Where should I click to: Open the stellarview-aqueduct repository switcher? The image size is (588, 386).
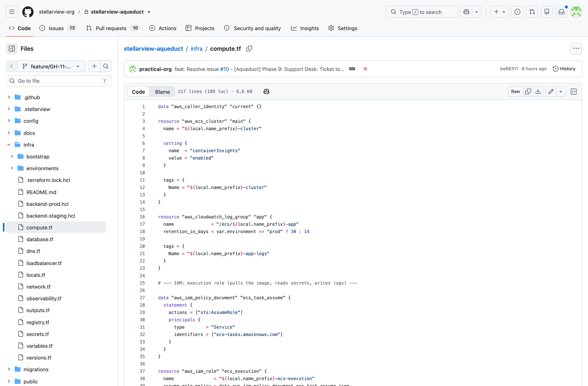click(118, 12)
